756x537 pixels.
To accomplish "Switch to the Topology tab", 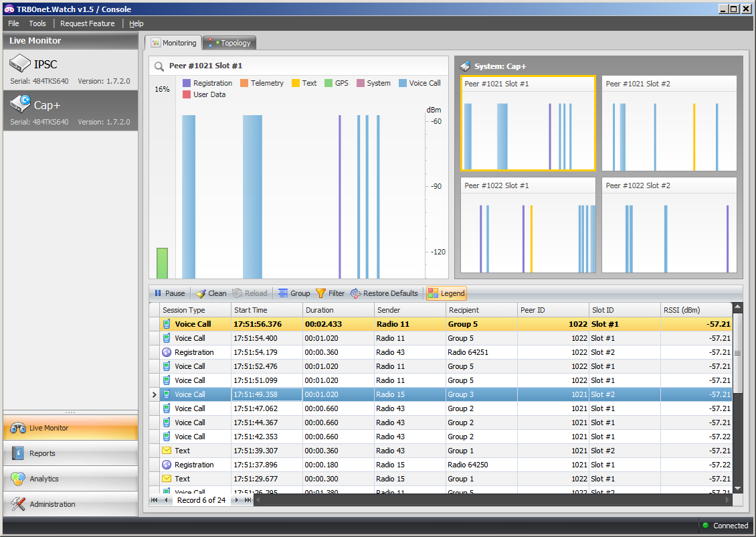I will [229, 43].
